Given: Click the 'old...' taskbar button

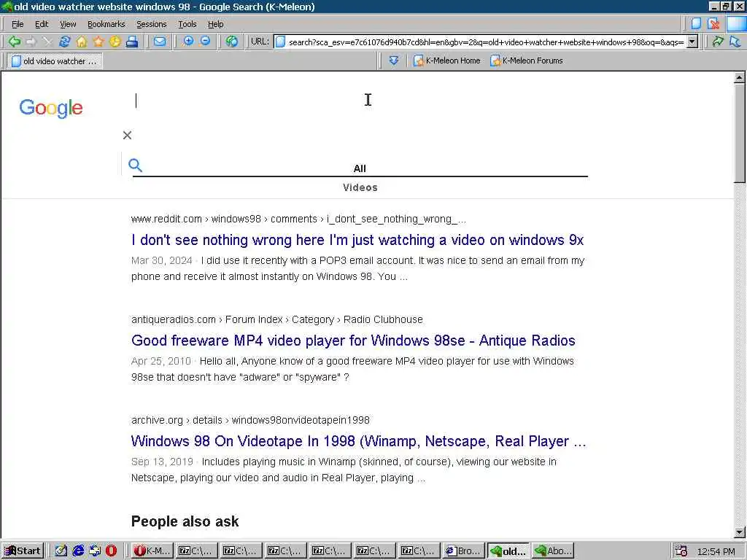Looking at the screenshot, I should coord(508,551).
